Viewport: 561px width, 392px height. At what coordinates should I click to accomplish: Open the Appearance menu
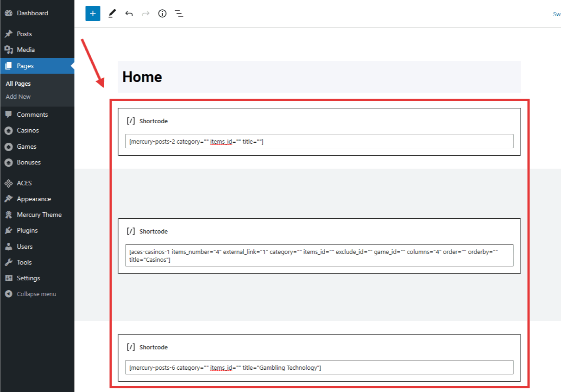click(x=35, y=198)
